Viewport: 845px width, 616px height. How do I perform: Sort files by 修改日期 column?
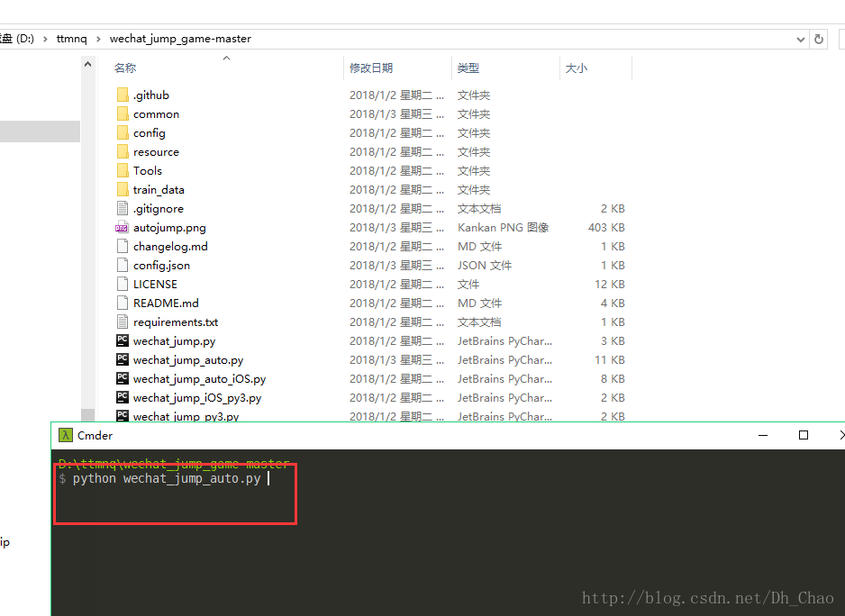(371, 68)
